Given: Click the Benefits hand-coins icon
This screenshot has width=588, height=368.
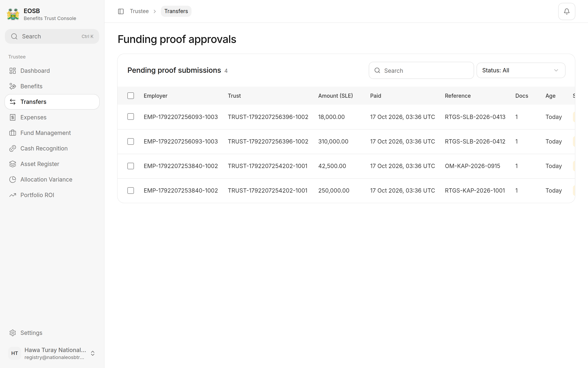Looking at the screenshot, I should pyautogui.click(x=13, y=86).
